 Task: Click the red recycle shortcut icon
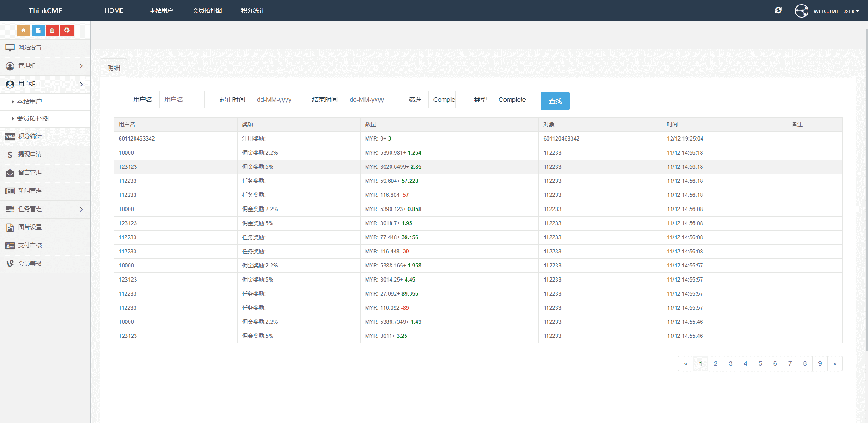tap(67, 30)
